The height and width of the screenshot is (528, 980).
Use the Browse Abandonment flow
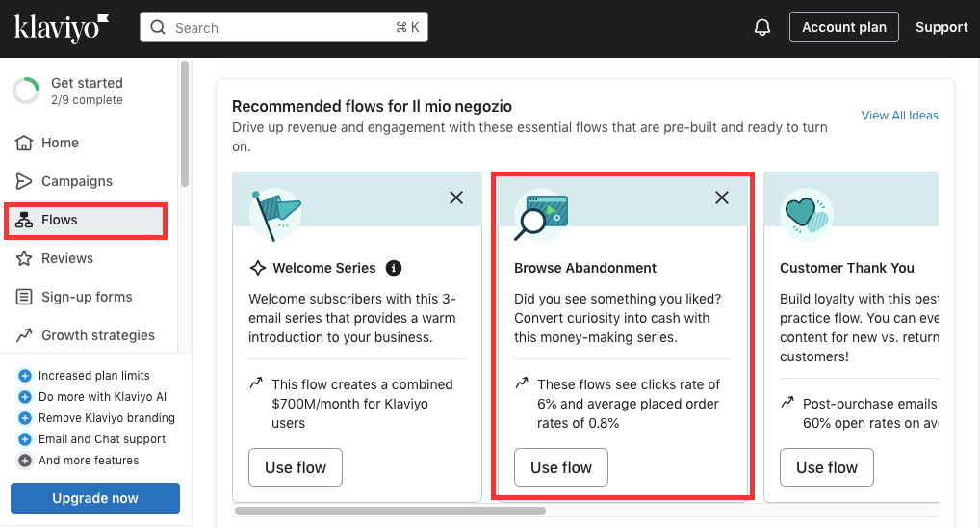pos(560,467)
